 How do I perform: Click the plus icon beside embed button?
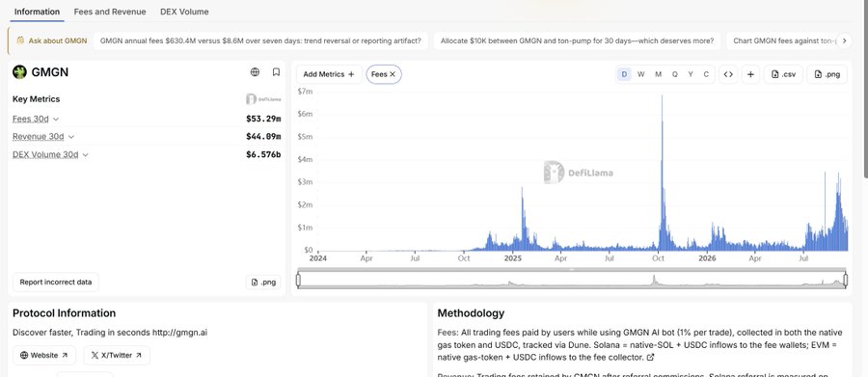click(x=750, y=74)
